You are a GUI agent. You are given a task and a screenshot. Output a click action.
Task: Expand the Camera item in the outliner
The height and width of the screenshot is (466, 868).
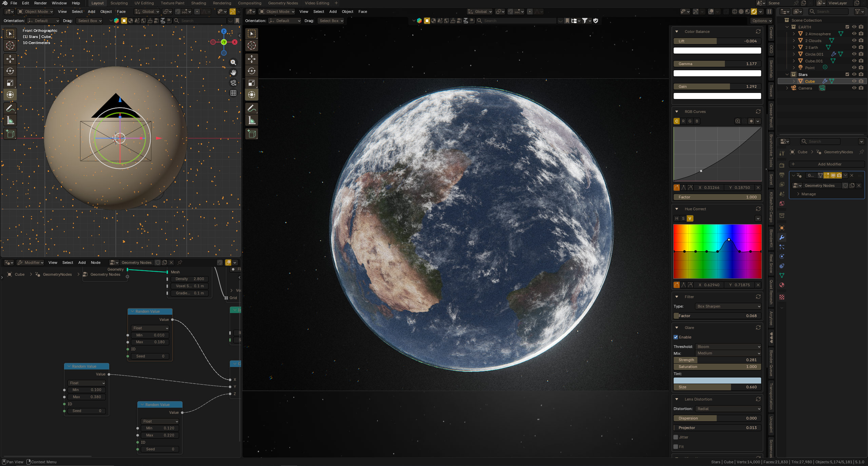787,88
